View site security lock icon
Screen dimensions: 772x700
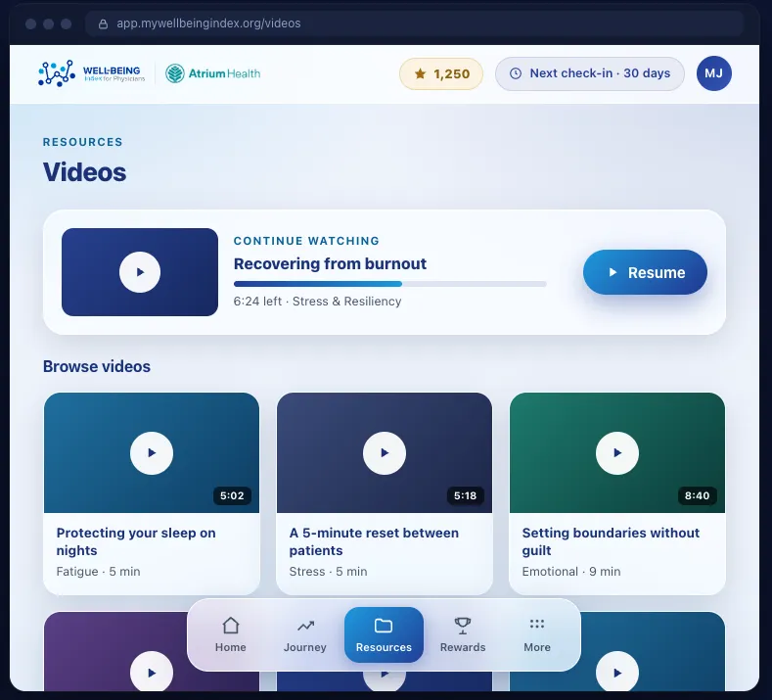tap(103, 23)
